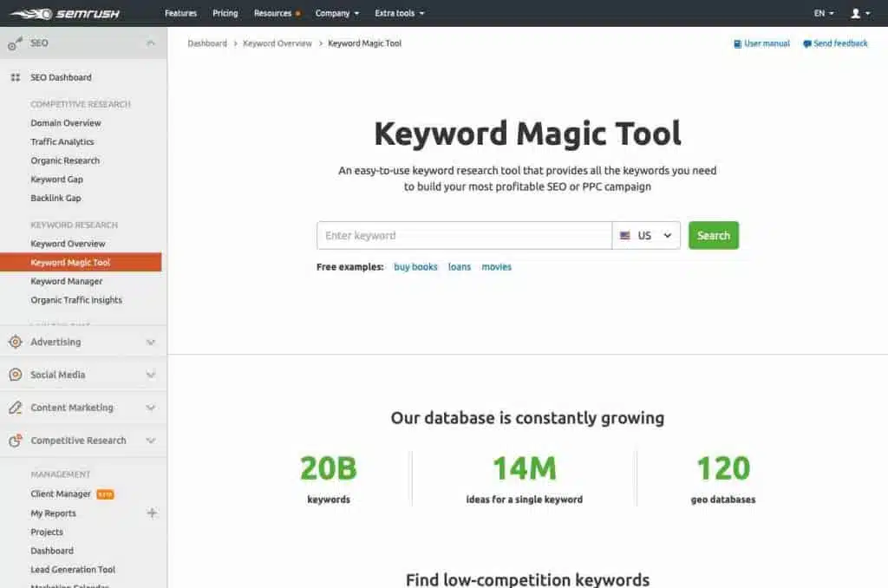Click the 'Keyword Magic Tool' page heading
Viewport: 888px width, 588px height.
(527, 134)
